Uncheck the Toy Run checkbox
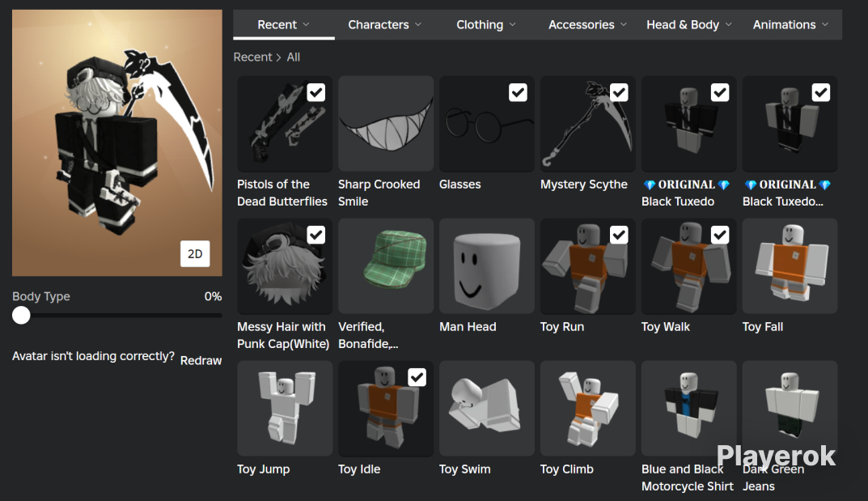Screen dimensions: 868x501 tap(619, 235)
